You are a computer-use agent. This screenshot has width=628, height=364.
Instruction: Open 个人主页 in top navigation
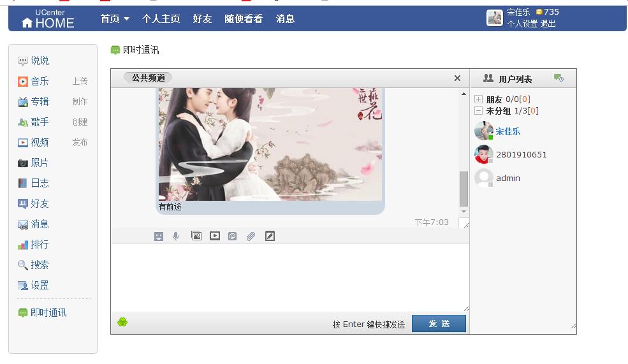pyautogui.click(x=161, y=19)
